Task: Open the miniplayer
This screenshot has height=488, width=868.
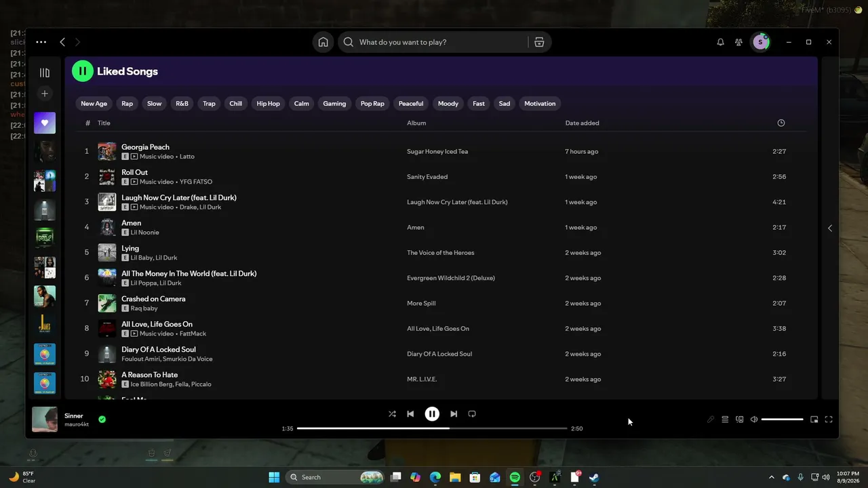Action: pyautogui.click(x=814, y=420)
